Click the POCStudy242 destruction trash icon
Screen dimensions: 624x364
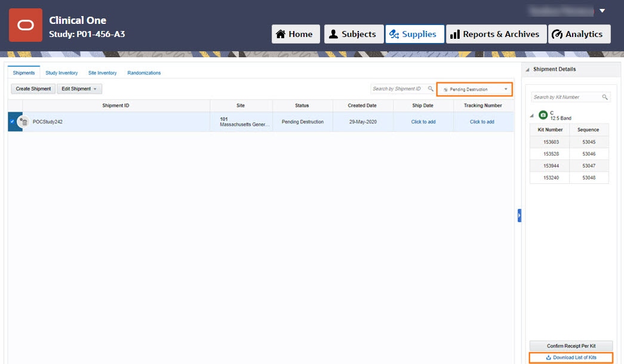23,122
